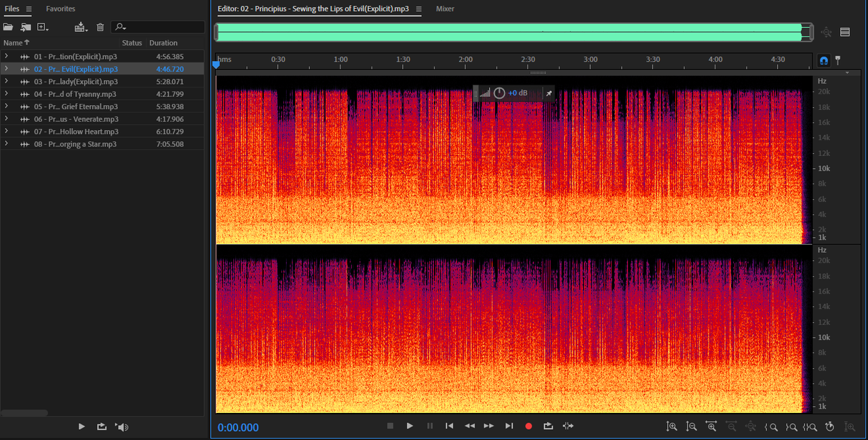The height and width of the screenshot is (440, 868).
Task: Click Zoom In Amplitude icon
Action: [671, 426]
